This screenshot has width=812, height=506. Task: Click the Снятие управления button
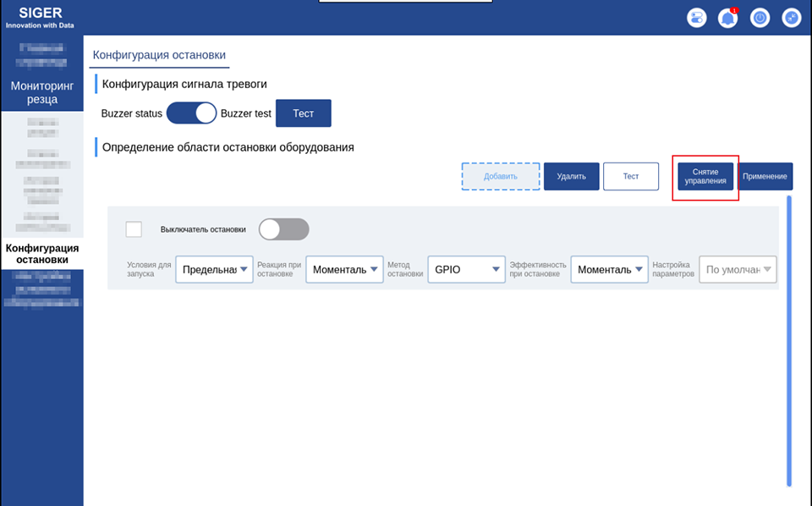click(705, 176)
